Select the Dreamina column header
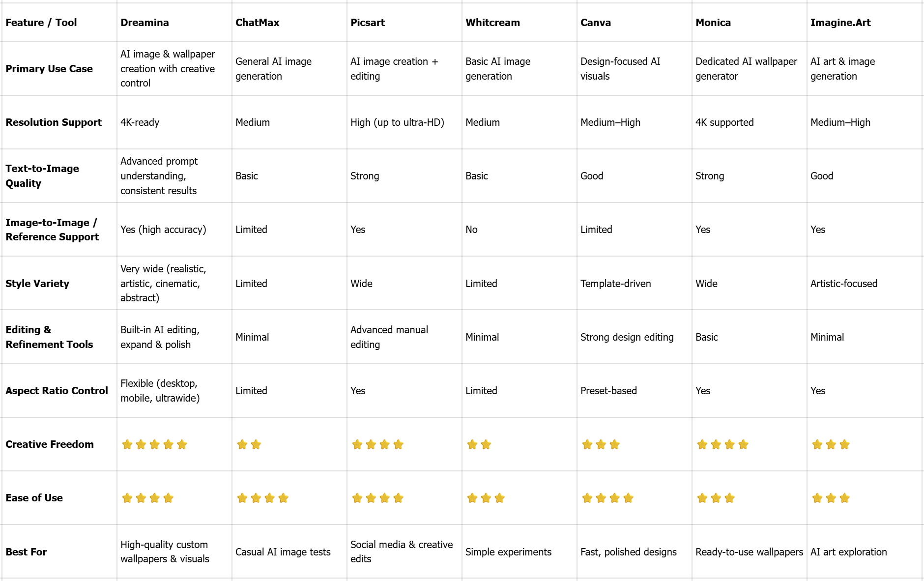The width and height of the screenshot is (924, 581). click(x=144, y=23)
